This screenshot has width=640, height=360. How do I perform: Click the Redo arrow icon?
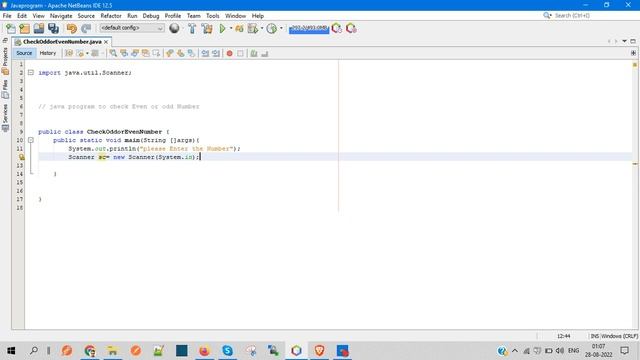tap(86, 28)
